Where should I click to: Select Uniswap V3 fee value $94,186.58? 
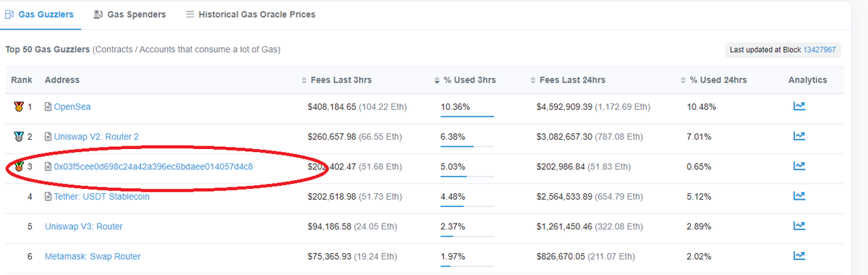(329, 227)
